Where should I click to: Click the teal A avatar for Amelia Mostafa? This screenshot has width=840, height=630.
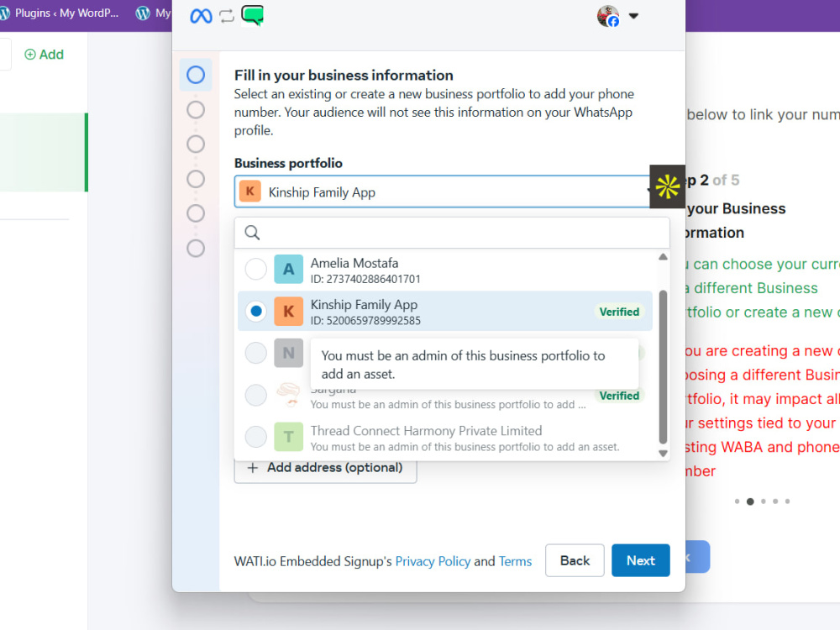(288, 269)
